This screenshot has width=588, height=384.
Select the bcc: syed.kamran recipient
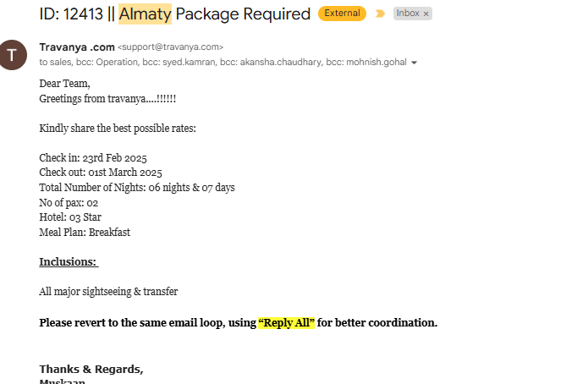pyautogui.click(x=179, y=63)
